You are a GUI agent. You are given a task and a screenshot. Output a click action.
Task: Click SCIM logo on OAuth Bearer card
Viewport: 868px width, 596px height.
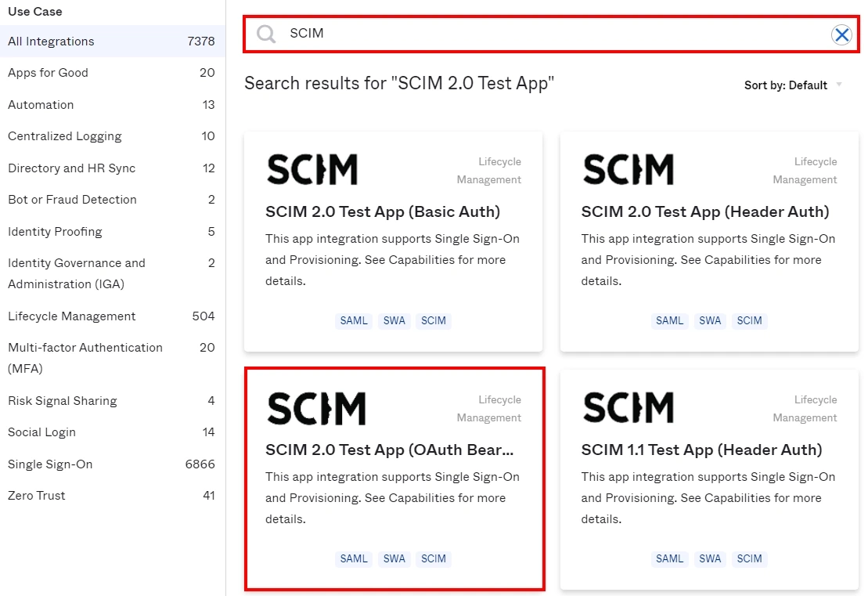[x=317, y=409]
